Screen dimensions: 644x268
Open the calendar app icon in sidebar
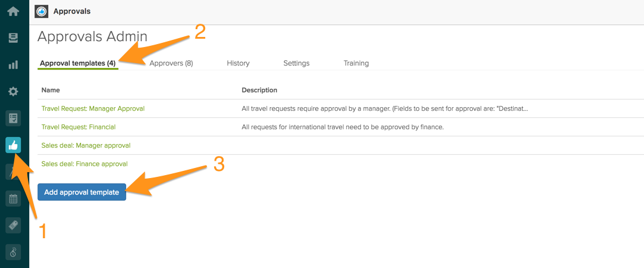pyautogui.click(x=13, y=199)
